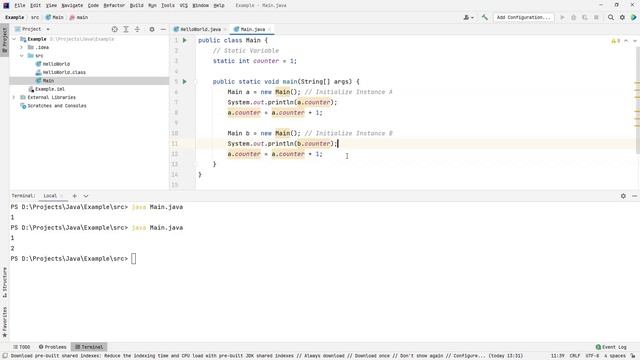Run main method from gutter arrow
The height and width of the screenshot is (360, 640).
(x=184, y=82)
